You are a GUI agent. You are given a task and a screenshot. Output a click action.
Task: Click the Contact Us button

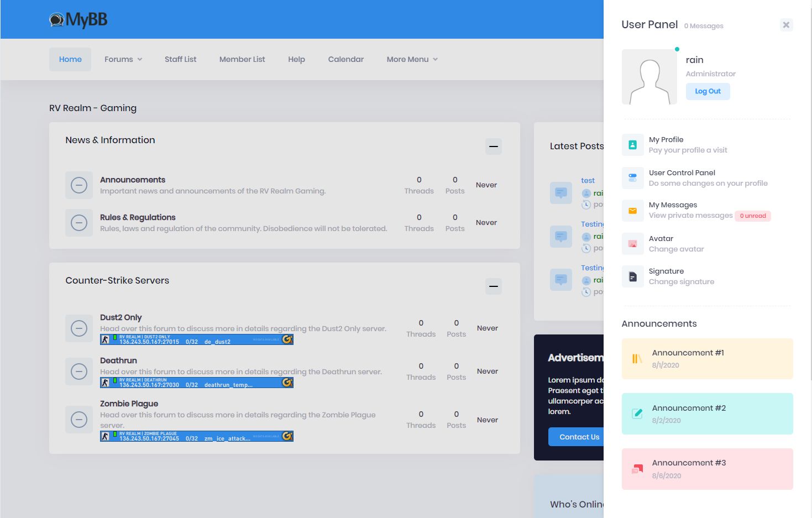pyautogui.click(x=576, y=437)
